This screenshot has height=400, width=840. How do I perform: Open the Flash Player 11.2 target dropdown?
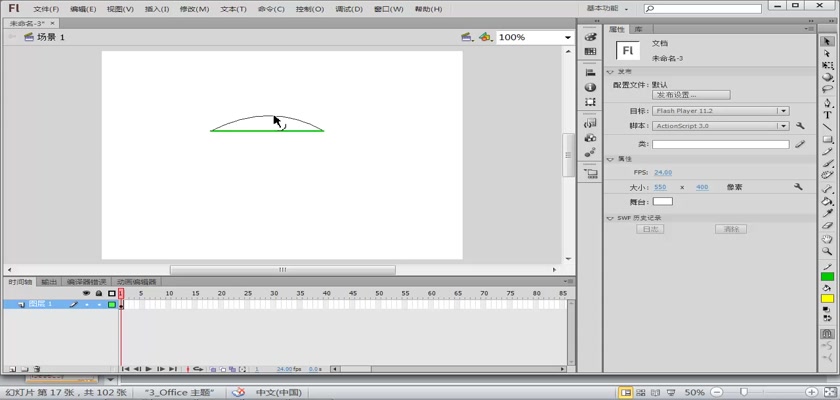(784, 111)
